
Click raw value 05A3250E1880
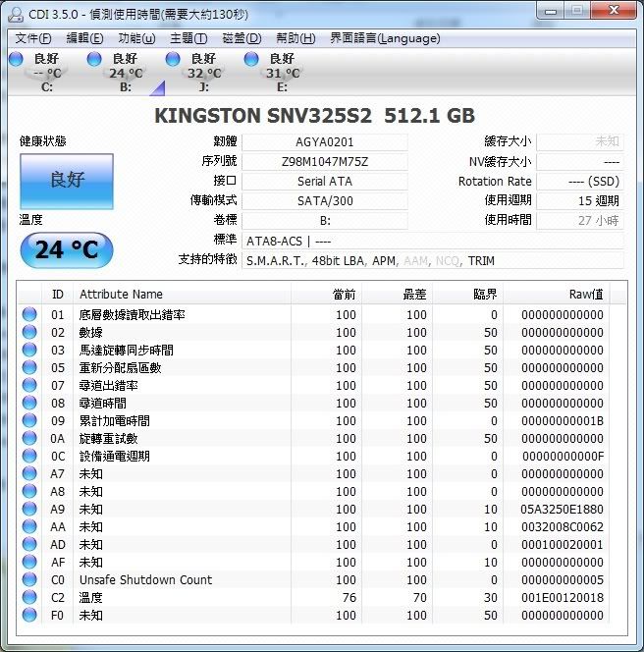point(563,509)
